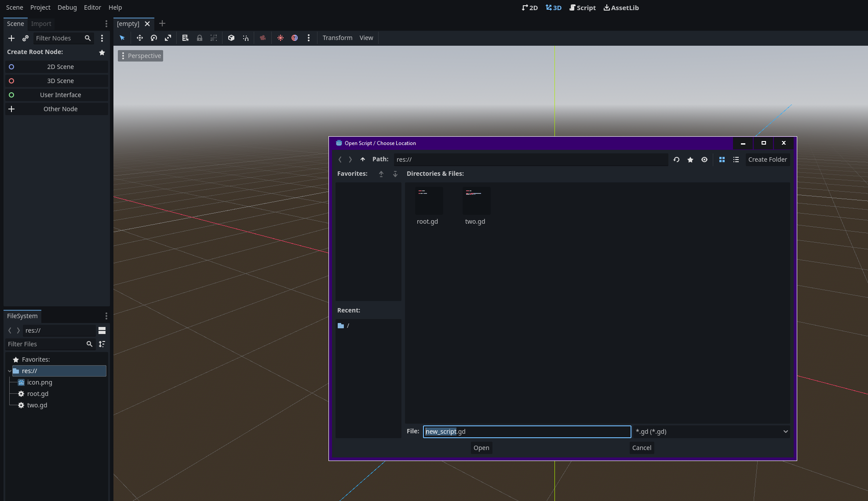Toggle preview environment icon
This screenshot has height=501, width=868.
tap(295, 38)
